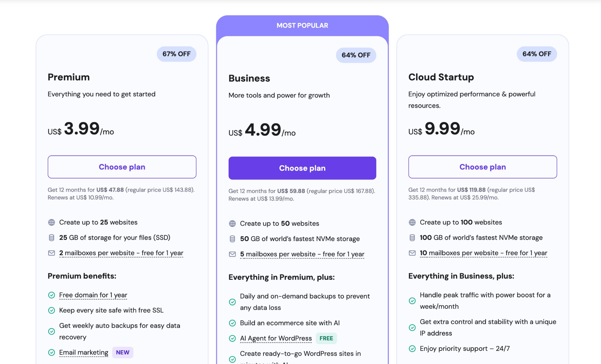
Task: Click the globe icon in Cloud Startup plan
Action: point(412,222)
